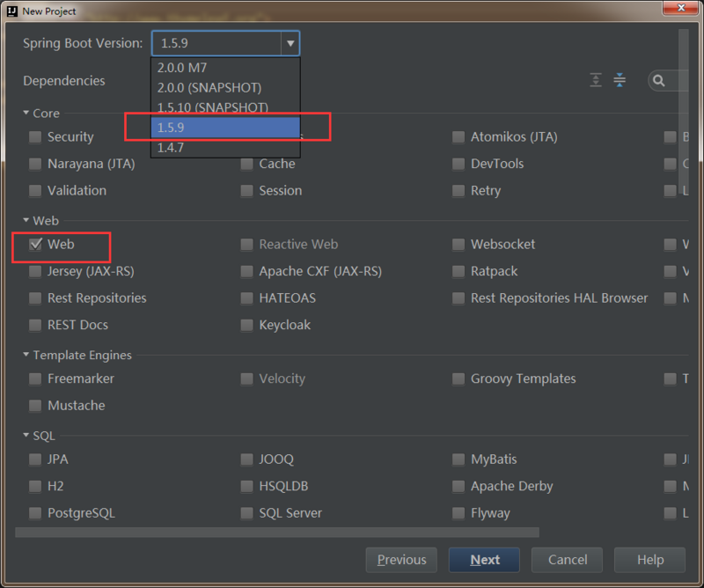The width and height of the screenshot is (704, 588).
Task: Check Apache Derby
Action: coord(458,487)
